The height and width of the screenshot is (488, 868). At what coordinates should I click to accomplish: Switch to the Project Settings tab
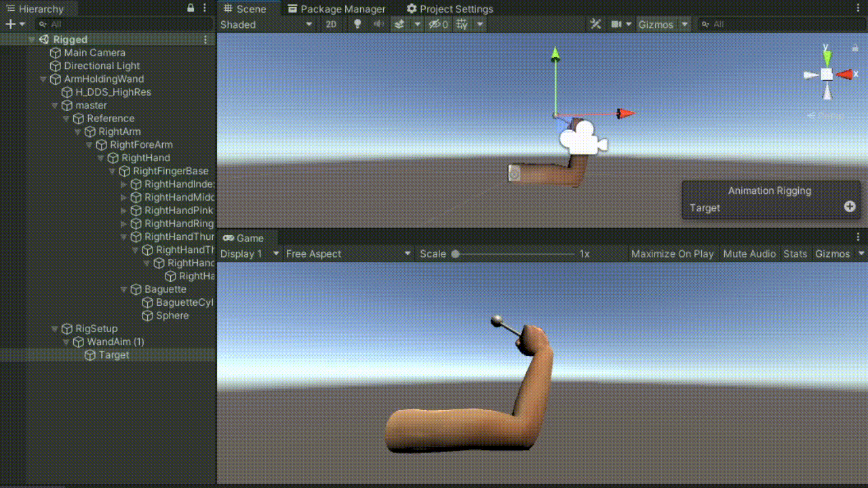pos(450,9)
